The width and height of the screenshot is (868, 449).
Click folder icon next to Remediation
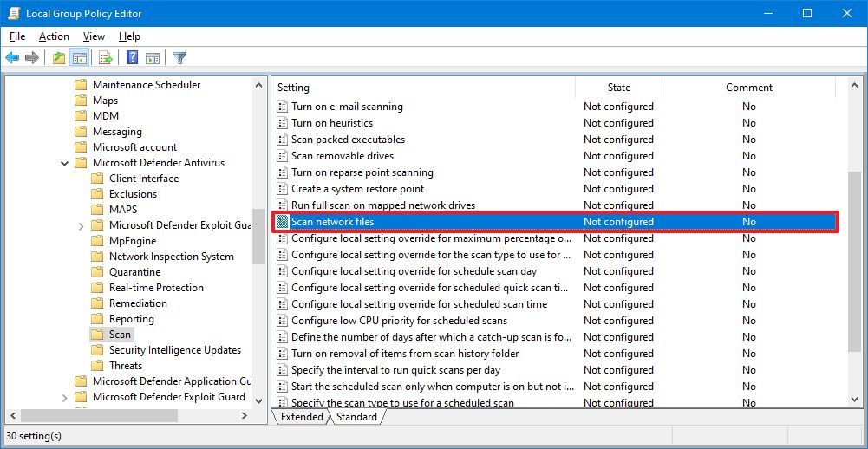click(97, 303)
